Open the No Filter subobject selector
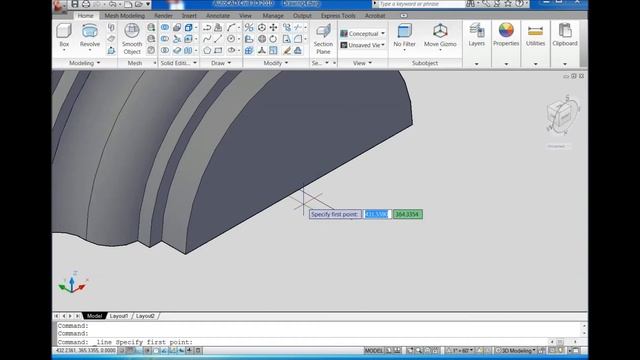640x360 pixels. [x=404, y=36]
